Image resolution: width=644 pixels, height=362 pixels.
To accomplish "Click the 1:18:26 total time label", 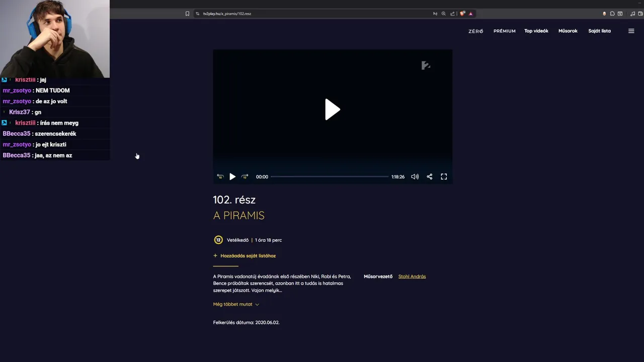I will pyautogui.click(x=398, y=176).
